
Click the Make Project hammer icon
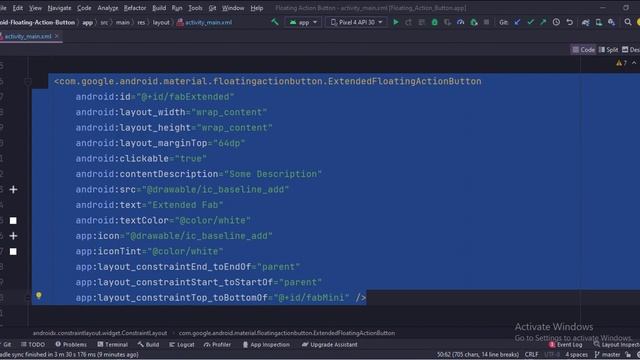coord(275,22)
